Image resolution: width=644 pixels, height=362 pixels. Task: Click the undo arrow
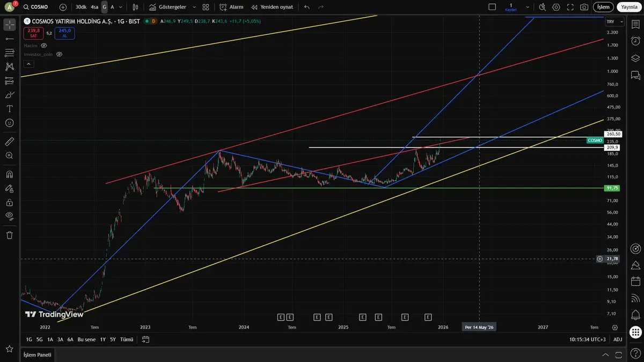[x=307, y=7]
